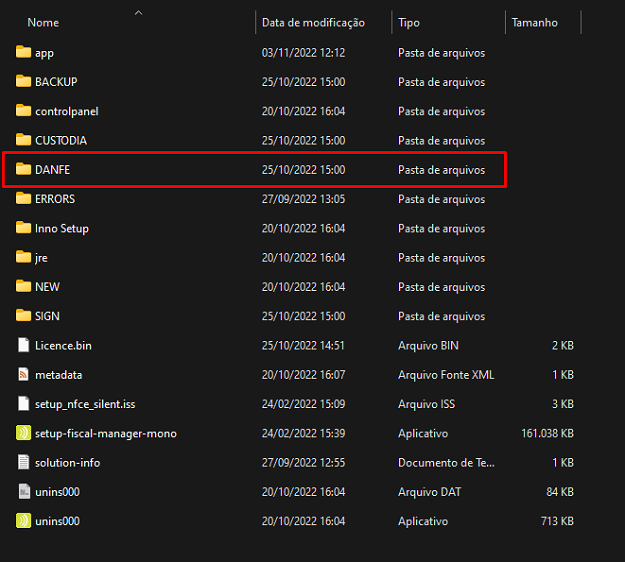
Task: Click the metadata XML feed icon
Action: (x=24, y=374)
